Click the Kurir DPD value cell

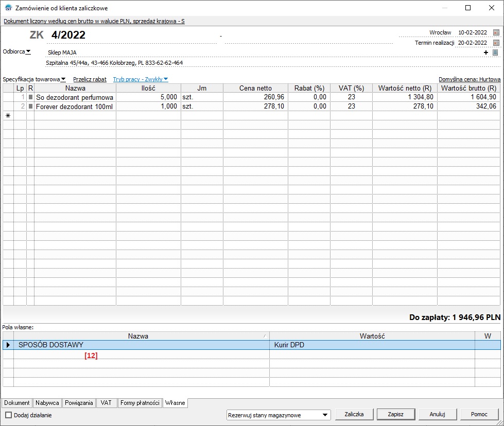(x=372, y=345)
